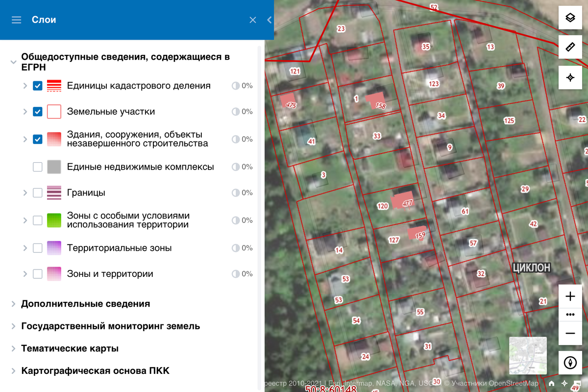The image size is (588, 392).
Task: Reset map orientation with the compass button
Action: [x=570, y=363]
